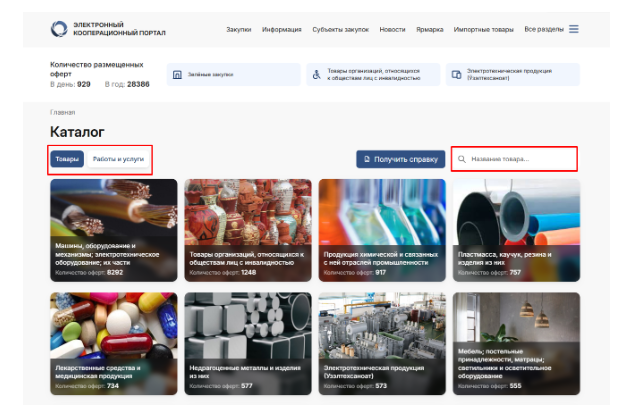This screenshot has height=413, width=622.
Task: Click the electrotechnical products icon
Action: point(457,75)
